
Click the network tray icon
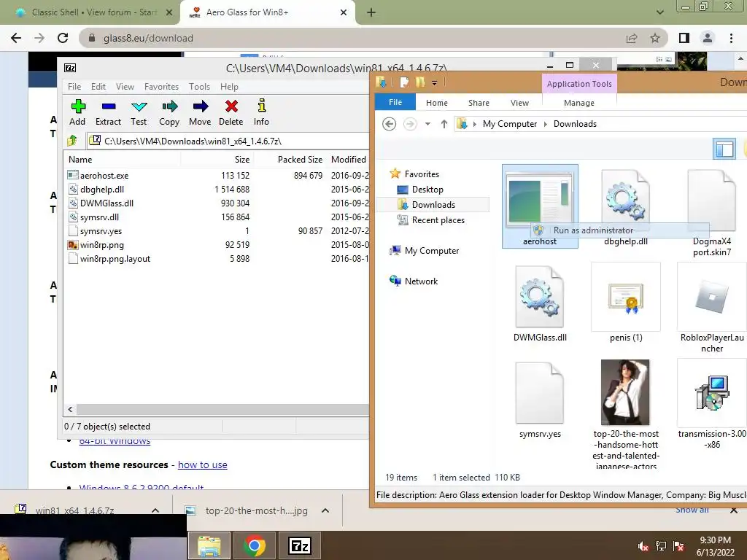click(x=661, y=546)
